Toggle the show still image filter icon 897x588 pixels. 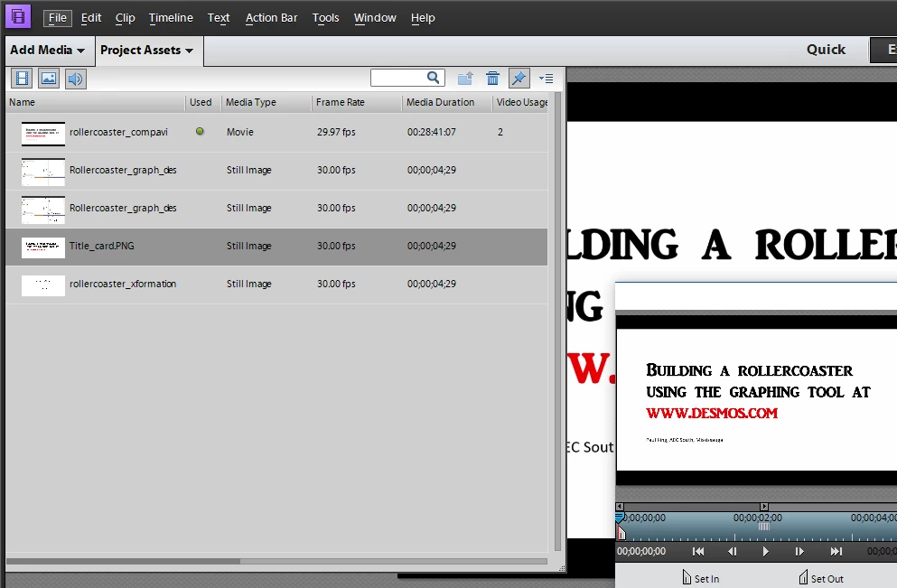49,79
